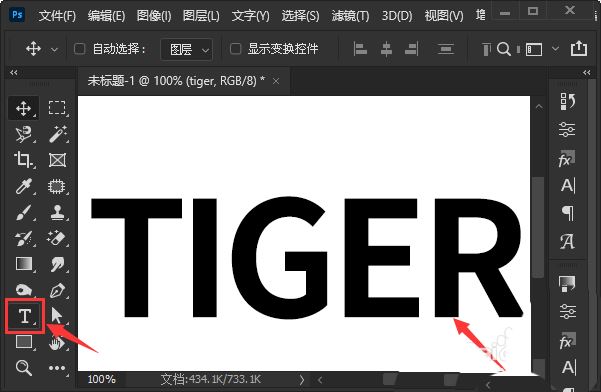Click the Align Horizontal Centers button
The width and height of the screenshot is (601, 392).
click(x=386, y=49)
